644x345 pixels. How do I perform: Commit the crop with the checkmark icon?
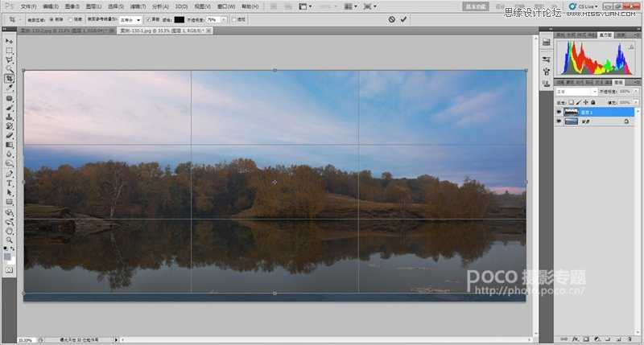(403, 18)
